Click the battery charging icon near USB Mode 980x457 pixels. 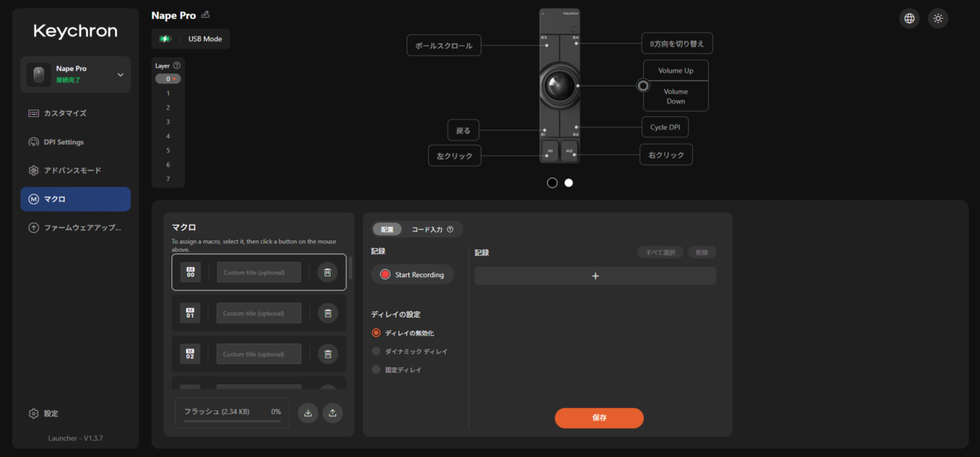165,38
